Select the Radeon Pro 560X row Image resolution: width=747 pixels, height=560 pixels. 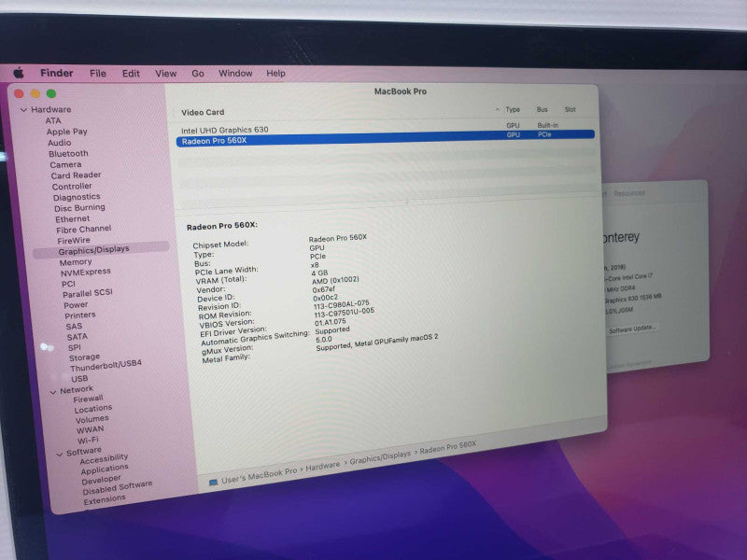pyautogui.click(x=386, y=138)
